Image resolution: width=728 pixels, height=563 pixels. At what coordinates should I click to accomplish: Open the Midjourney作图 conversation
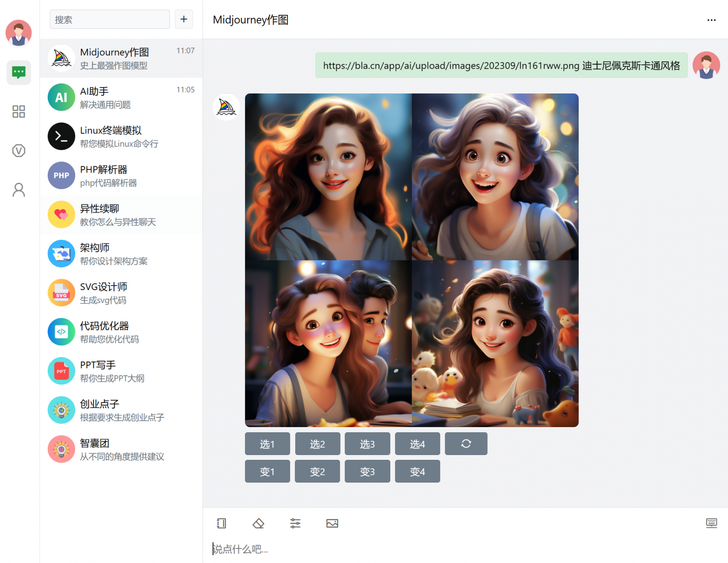tap(121, 58)
